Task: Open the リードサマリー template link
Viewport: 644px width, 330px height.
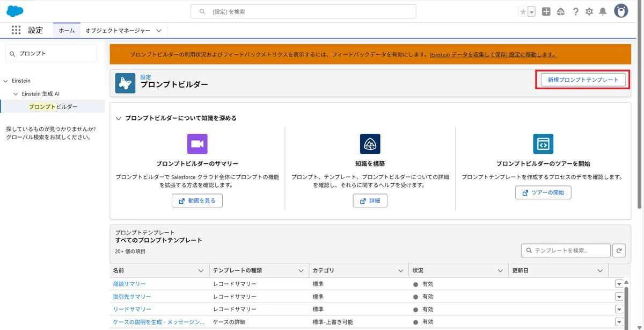Action: point(132,310)
